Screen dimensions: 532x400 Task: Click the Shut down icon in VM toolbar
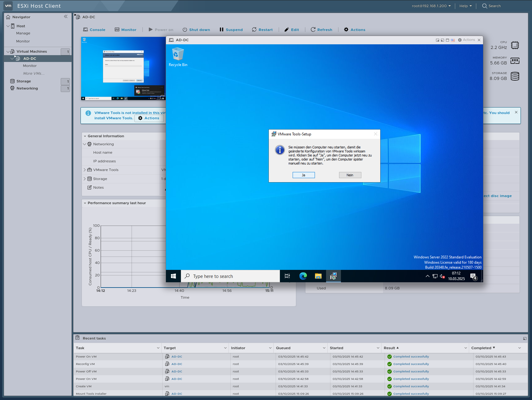[185, 29]
